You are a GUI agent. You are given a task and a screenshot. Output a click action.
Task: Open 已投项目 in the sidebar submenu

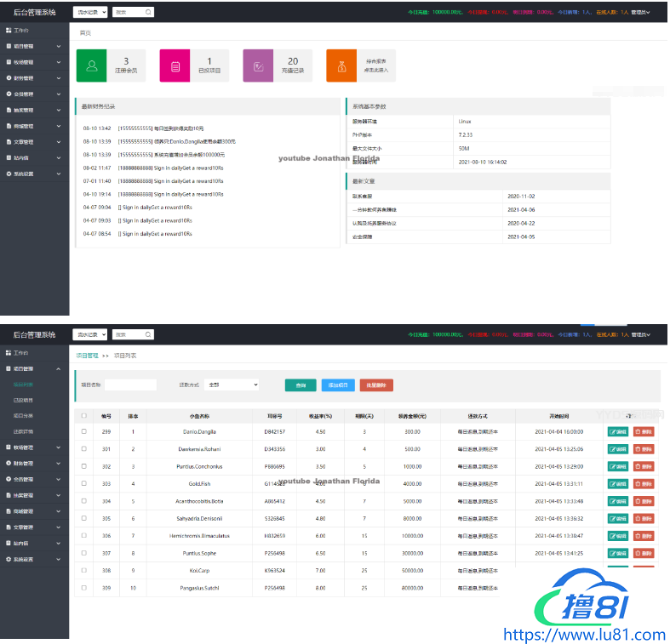[x=24, y=400]
